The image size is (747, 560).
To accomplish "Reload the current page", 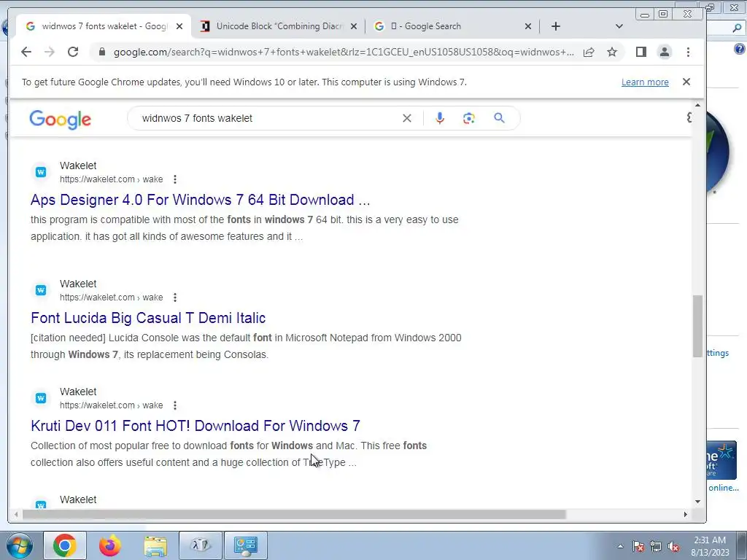I will pos(73,52).
